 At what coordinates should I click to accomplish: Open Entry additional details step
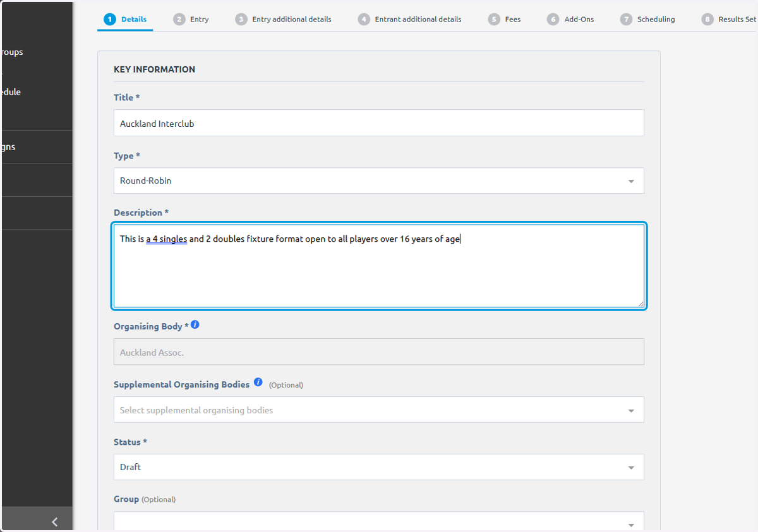coord(283,20)
